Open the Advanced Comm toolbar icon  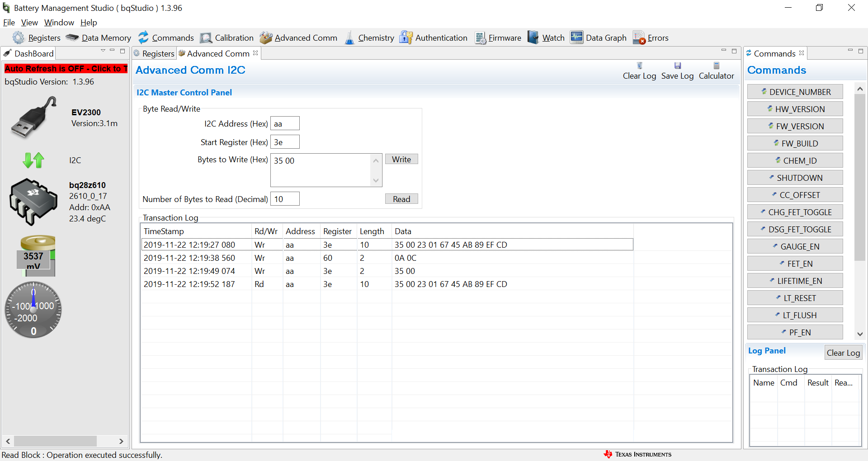coord(266,38)
